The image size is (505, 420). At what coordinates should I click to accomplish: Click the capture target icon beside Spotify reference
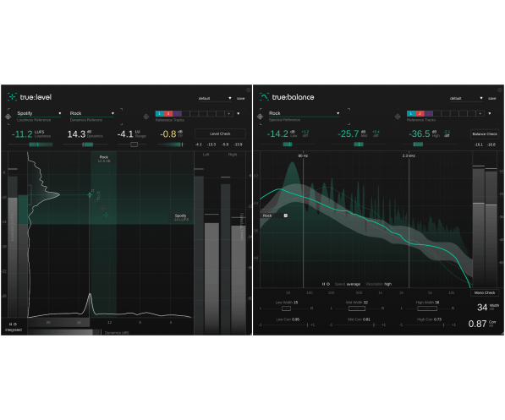tap(8, 117)
